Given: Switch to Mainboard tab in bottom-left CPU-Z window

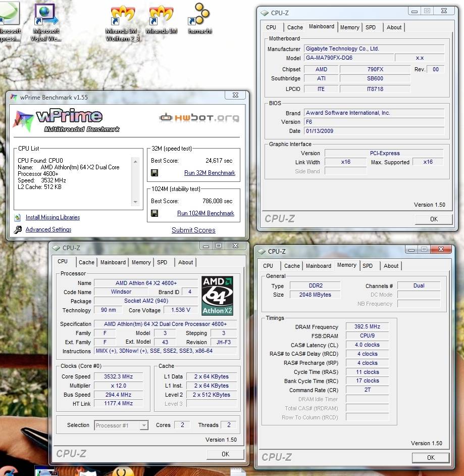Looking at the screenshot, I should (113, 262).
